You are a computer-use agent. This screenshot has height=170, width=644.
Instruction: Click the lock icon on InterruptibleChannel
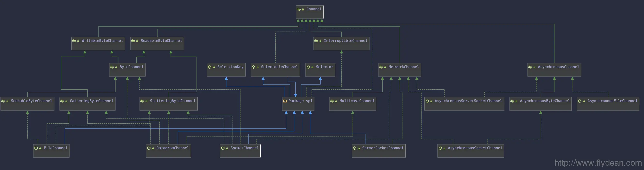tap(320, 41)
